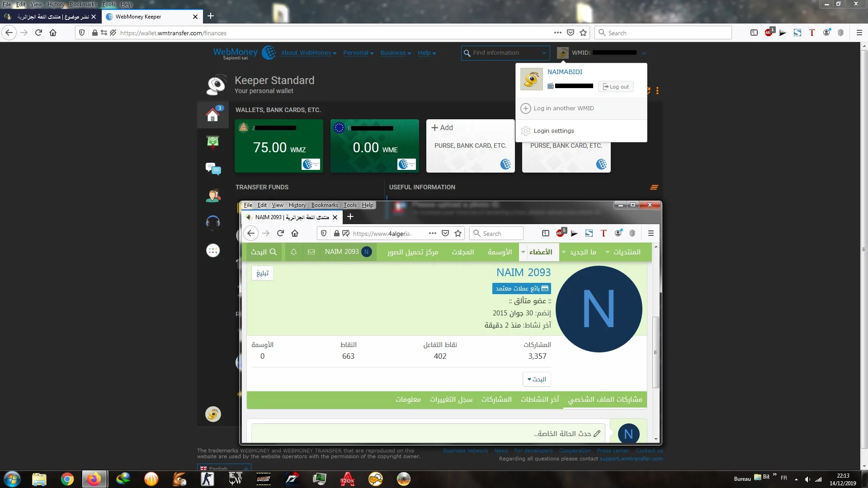Click the notifications bell icon in forum navbar
Image resolution: width=868 pixels, height=488 pixels.
pos(293,252)
